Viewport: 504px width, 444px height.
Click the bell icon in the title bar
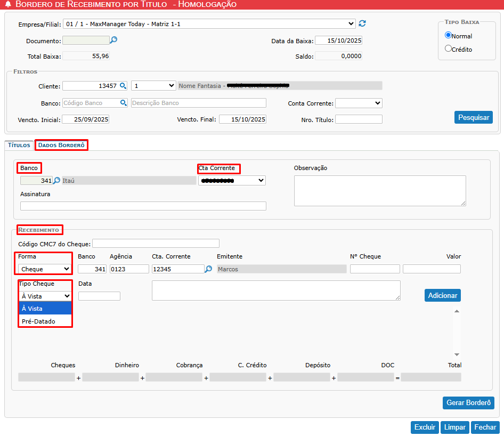(x=8, y=4)
